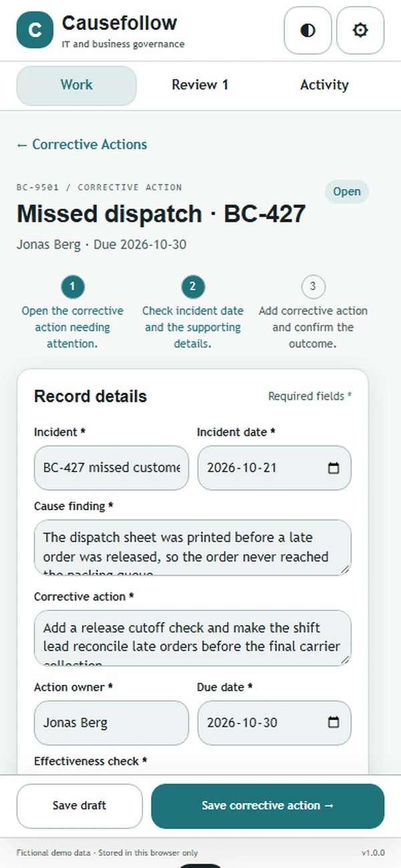Click the 'Incident *' field label
This screenshot has width=401, height=868.
point(59,432)
